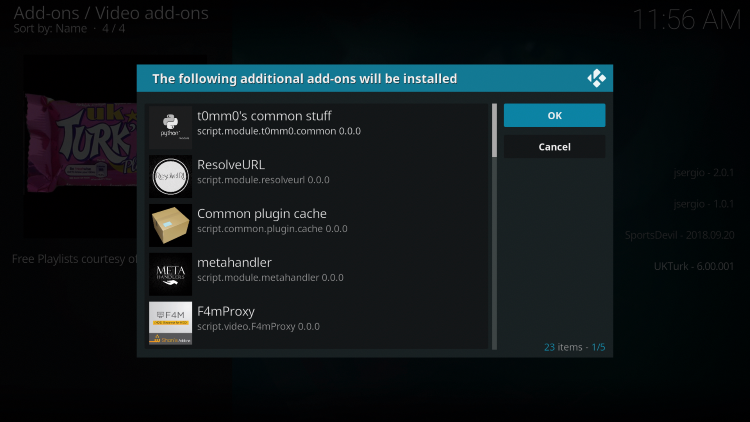
Task: Click script.video.F4mProxy 0.0.0 text
Action: click(x=258, y=326)
